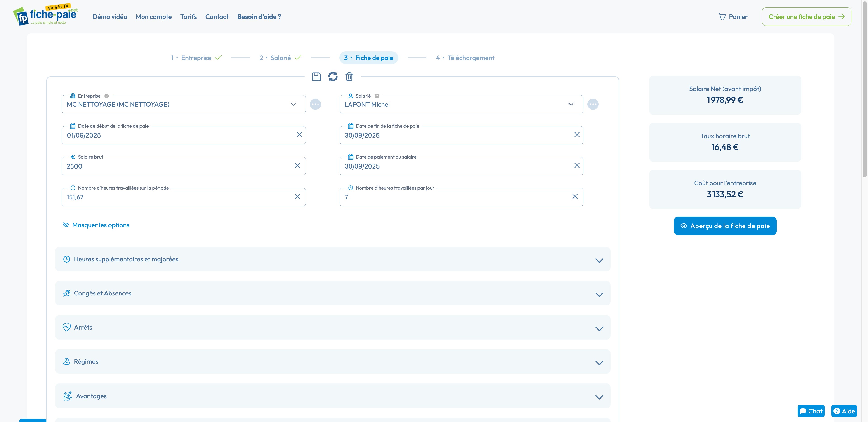The image size is (868, 422).
Task: Expand the Régimes section
Action: tap(332, 361)
